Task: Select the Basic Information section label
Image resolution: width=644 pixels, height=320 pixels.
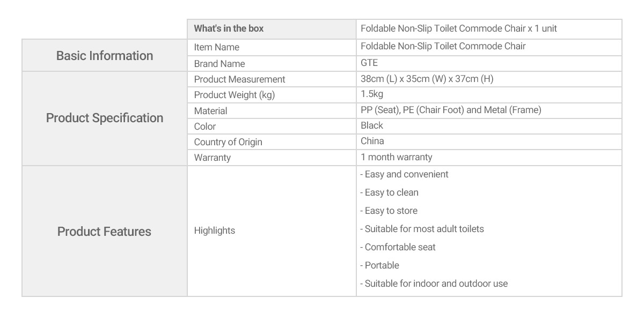Action: point(105,56)
